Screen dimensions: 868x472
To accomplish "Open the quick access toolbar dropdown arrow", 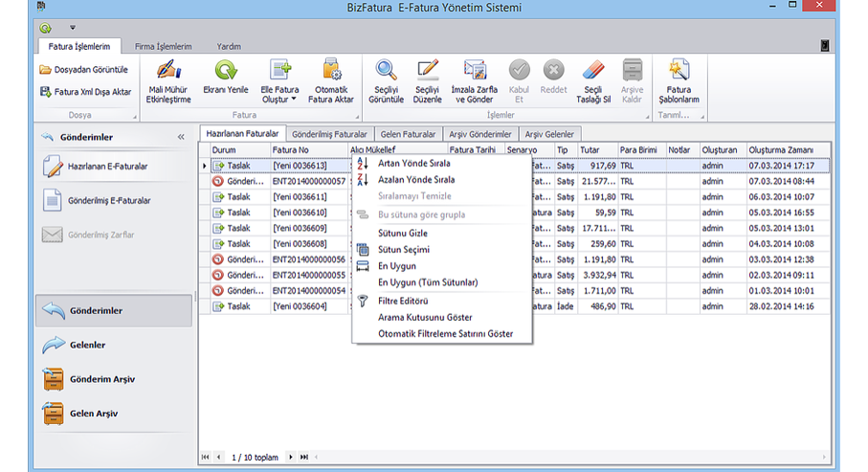I will (72, 28).
